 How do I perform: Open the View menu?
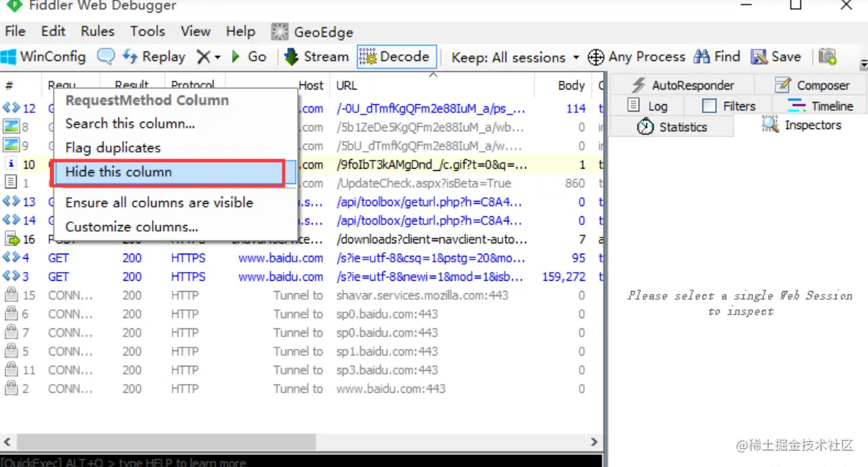195,32
